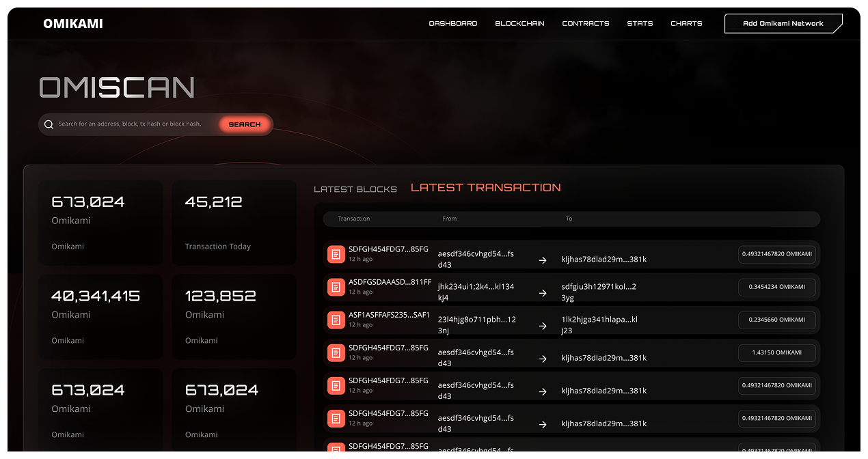Click document icon of ASF1ASFFAFS235 transaction

tap(336, 320)
